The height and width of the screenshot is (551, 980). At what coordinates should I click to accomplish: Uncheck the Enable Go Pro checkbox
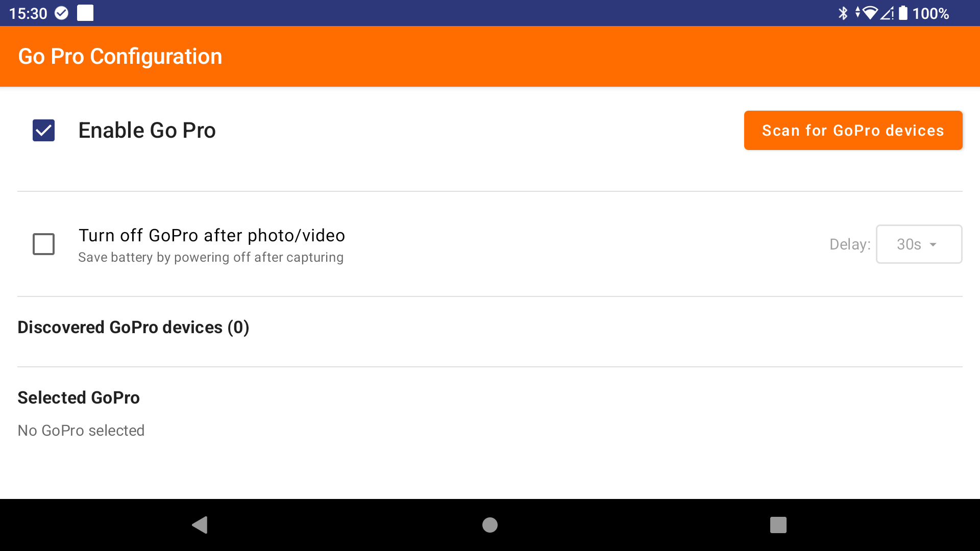coord(43,131)
